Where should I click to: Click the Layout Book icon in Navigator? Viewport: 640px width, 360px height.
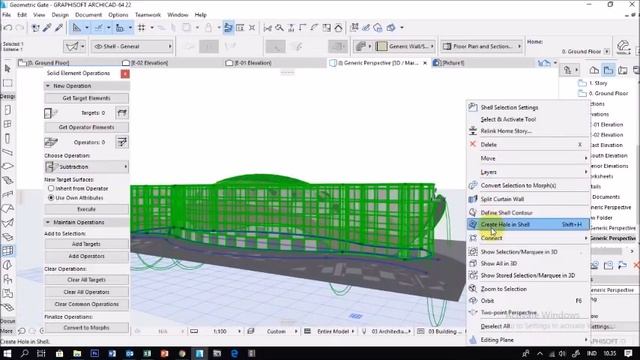coord(622,70)
